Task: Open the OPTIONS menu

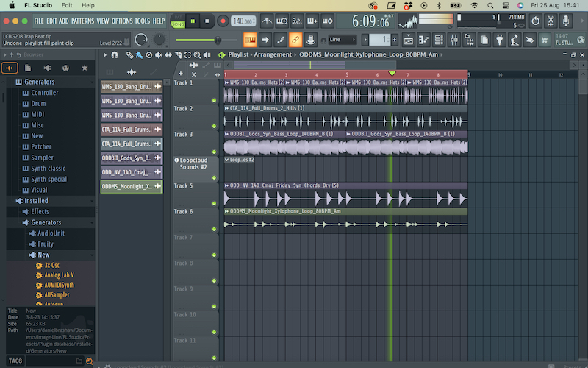Action: coord(123,21)
